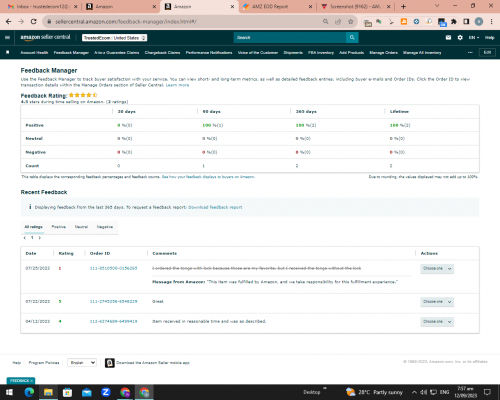
Task: Open Shipments in the nav bar
Action: pyautogui.click(x=293, y=53)
